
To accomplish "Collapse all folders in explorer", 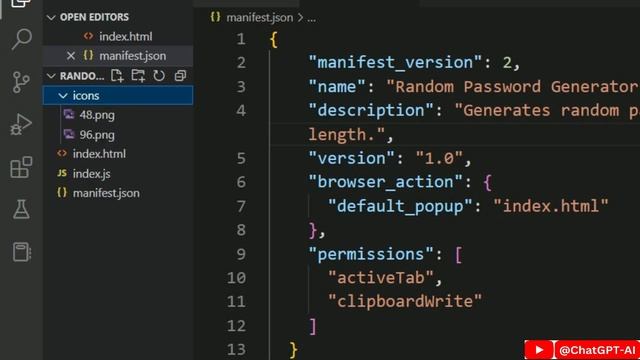I will click(x=180, y=76).
